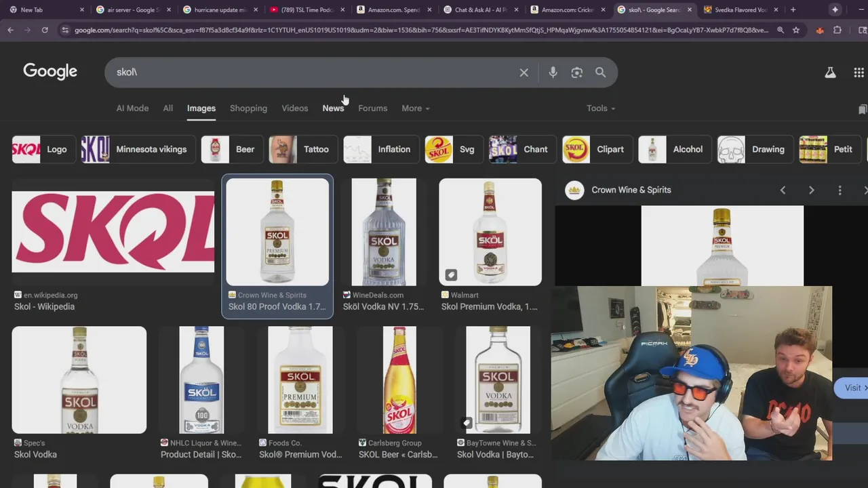Open the Skol Wikipedia logo image
868x488 pixels.
pos(113,232)
